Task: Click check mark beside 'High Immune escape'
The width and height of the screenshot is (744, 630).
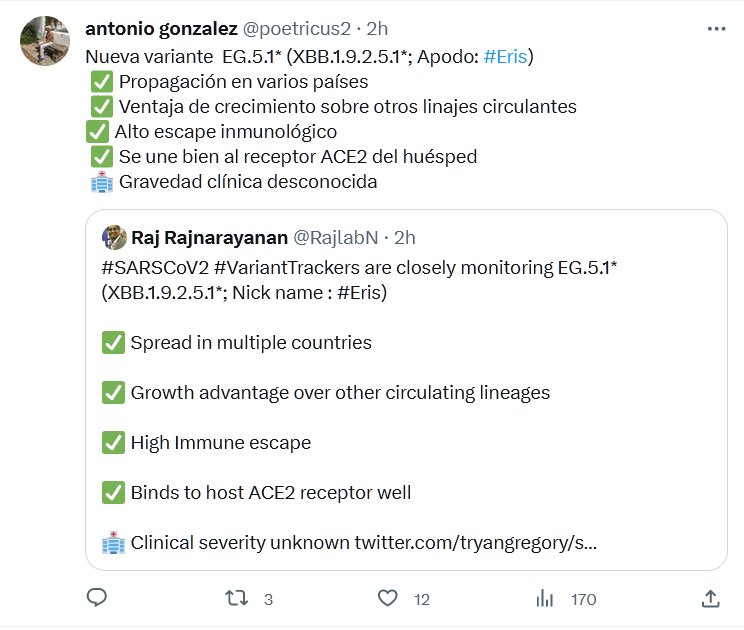Action: 113,443
